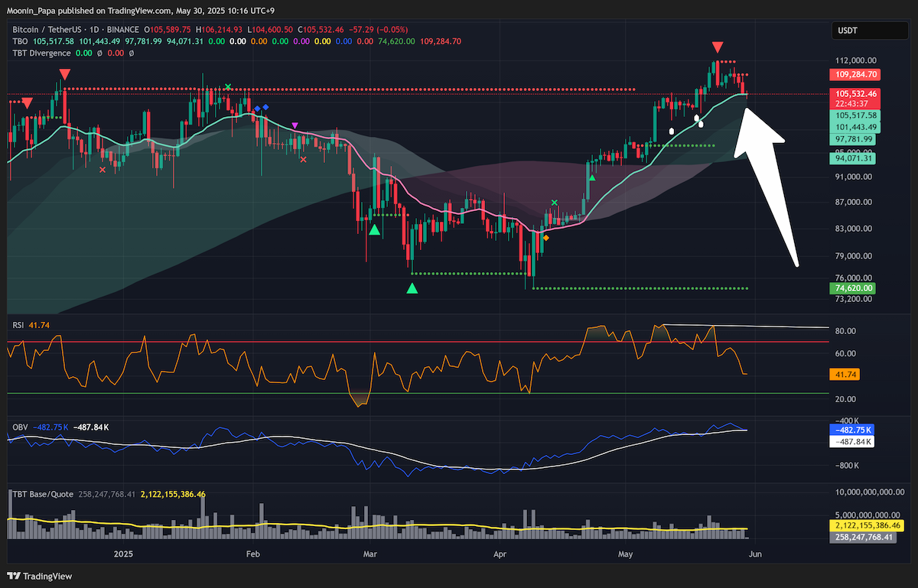Click the OBV pane label

19,426
